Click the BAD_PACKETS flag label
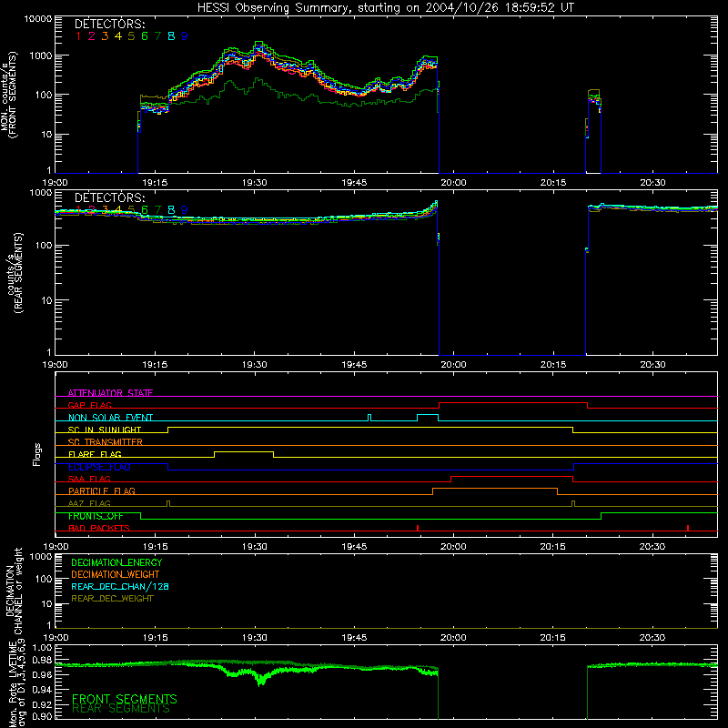 click(99, 528)
